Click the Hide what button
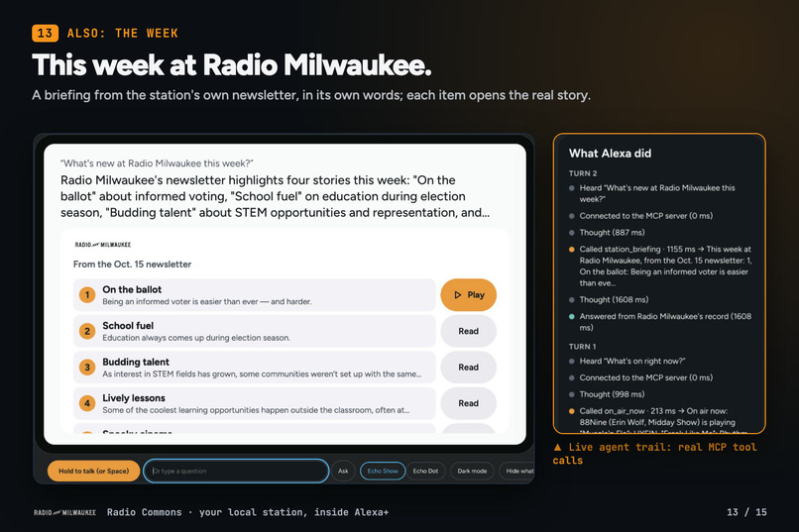 point(516,471)
